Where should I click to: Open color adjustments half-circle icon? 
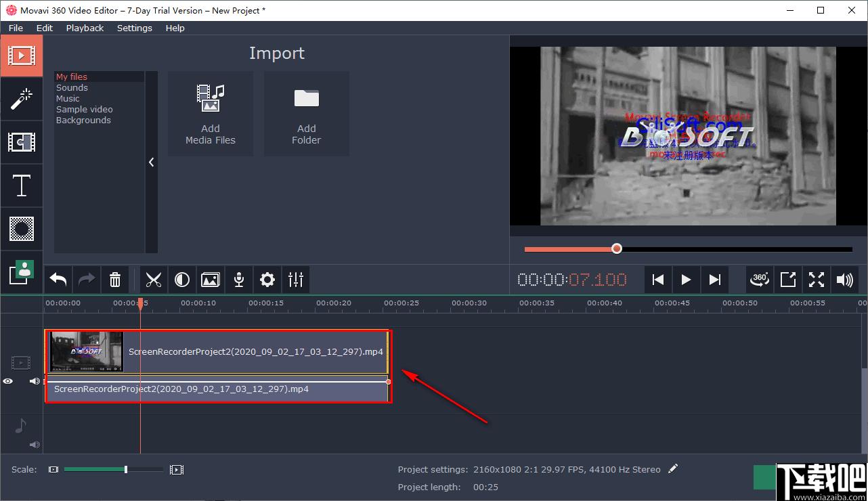click(182, 280)
